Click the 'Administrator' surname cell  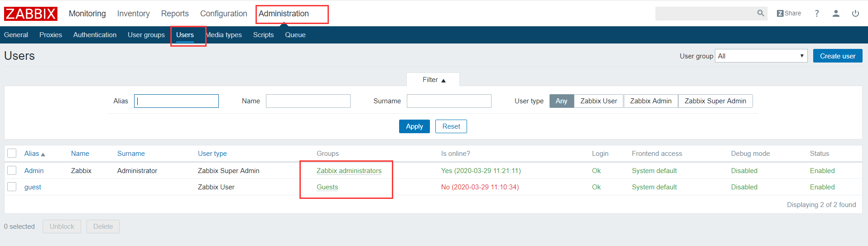[x=137, y=171]
